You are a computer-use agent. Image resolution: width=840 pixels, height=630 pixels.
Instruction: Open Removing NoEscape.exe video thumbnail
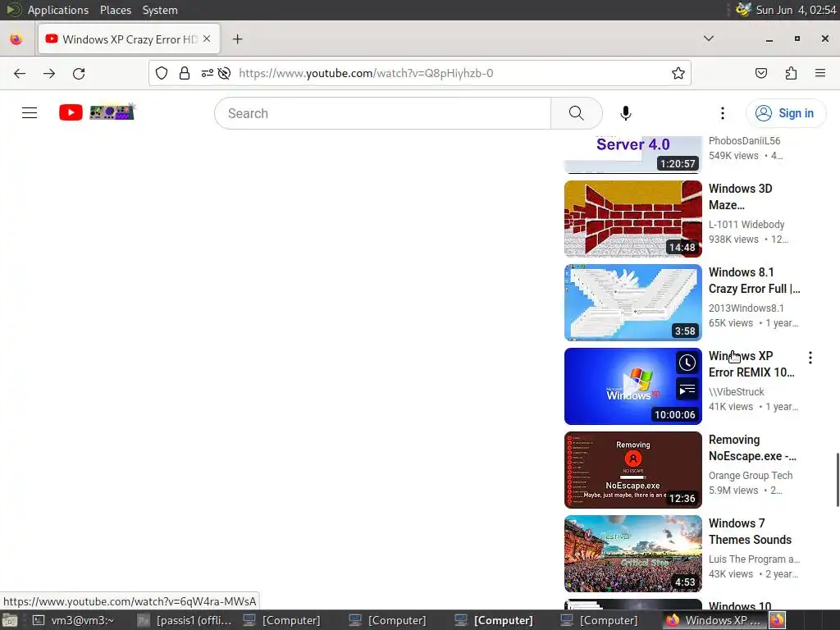[x=632, y=469]
